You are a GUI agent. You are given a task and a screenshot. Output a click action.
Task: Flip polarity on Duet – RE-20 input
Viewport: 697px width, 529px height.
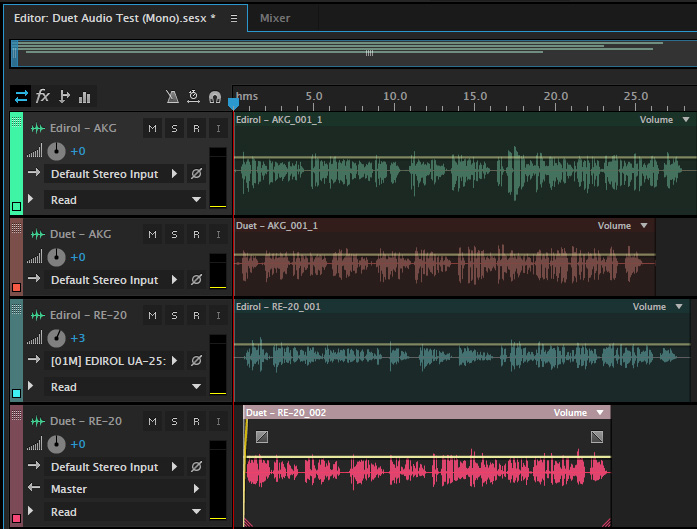[x=196, y=466]
